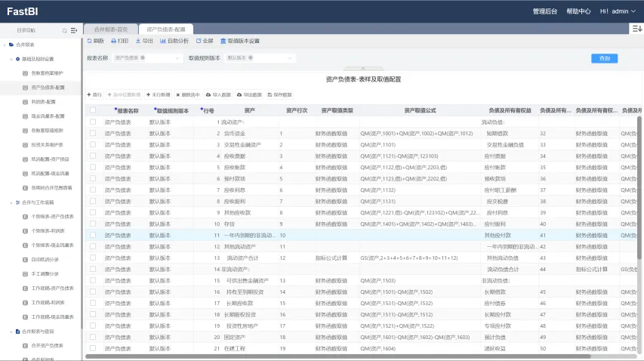Check the row 4 应收票据 checkbox
Image resolution: width=644 pixels, height=361 pixels.
coord(93,156)
